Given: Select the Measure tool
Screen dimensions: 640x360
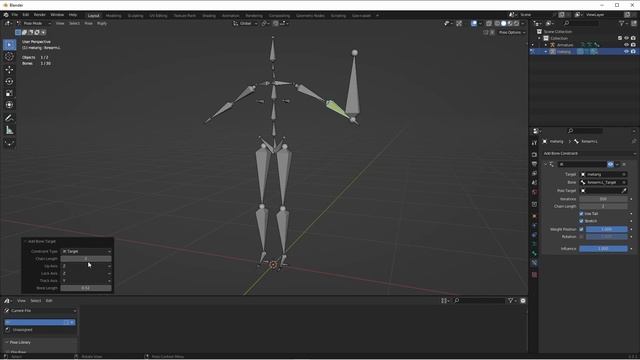Looking at the screenshot, I should point(9,131).
